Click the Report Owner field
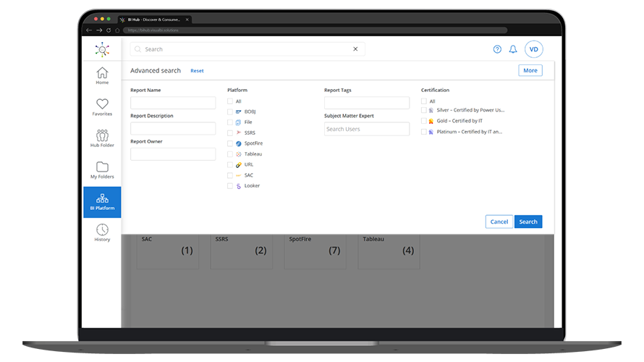 (173, 154)
